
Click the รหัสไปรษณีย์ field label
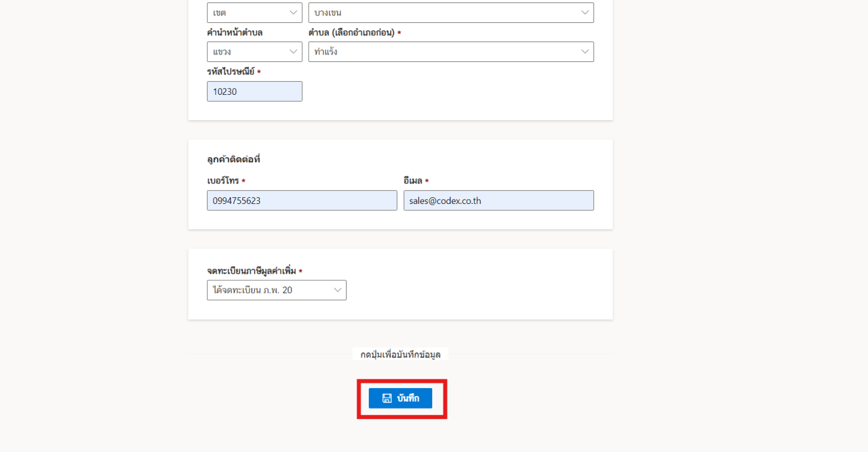[231, 72]
